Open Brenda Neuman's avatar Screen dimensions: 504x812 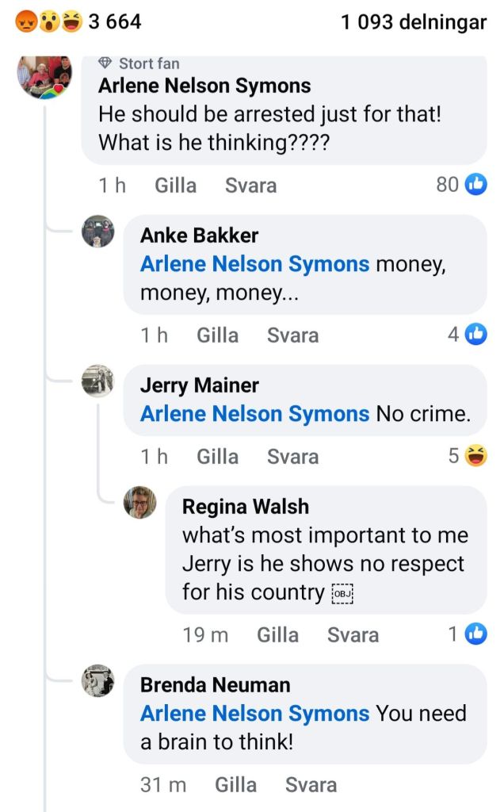tap(98, 681)
